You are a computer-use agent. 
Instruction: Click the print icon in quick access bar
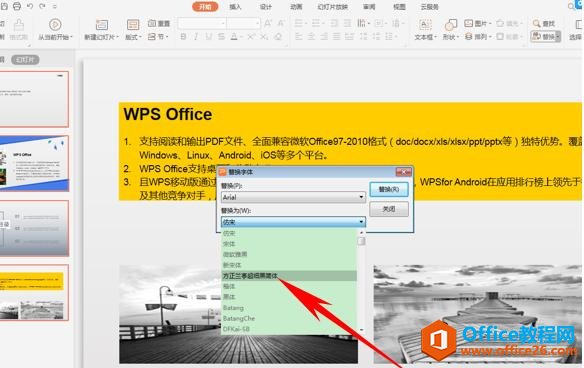coord(17,6)
